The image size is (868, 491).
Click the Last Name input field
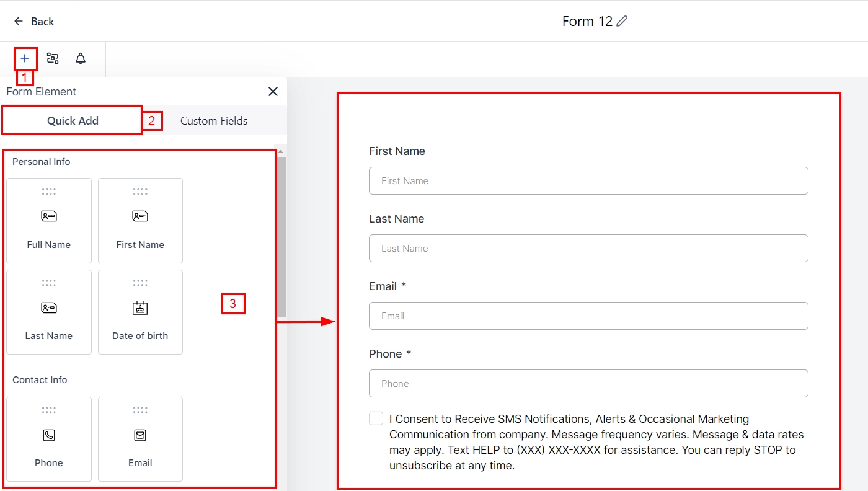[588, 249]
